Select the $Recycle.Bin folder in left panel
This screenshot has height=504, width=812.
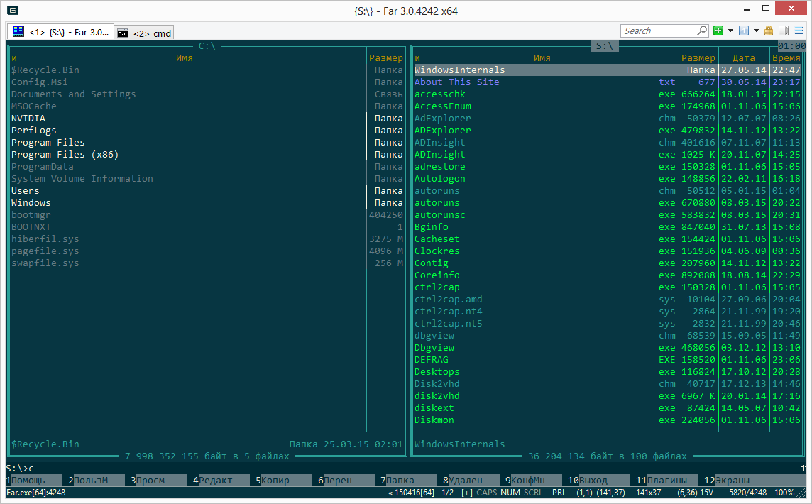[x=207, y=70]
